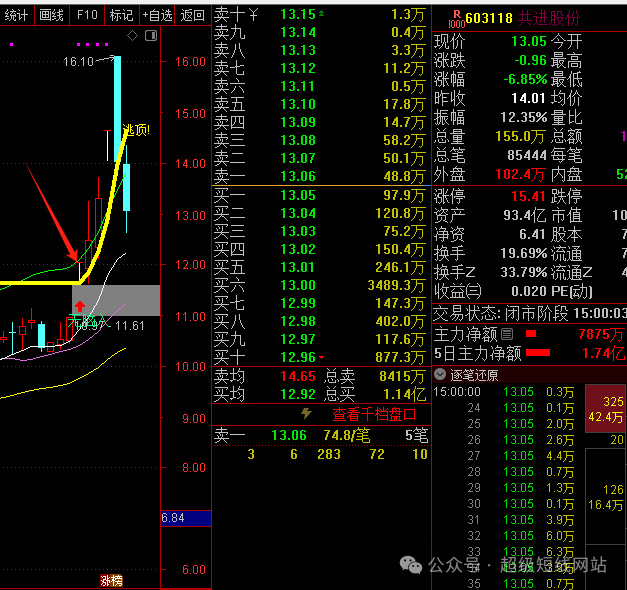Click the 返回 return button
This screenshot has height=590, width=627.
[x=192, y=15]
